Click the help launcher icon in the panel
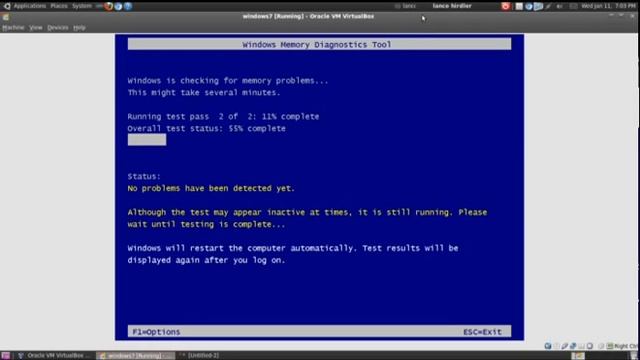The image size is (640, 360). pos(128,6)
